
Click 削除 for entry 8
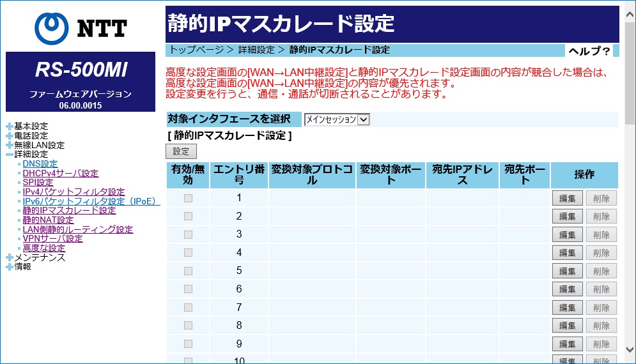tap(601, 326)
